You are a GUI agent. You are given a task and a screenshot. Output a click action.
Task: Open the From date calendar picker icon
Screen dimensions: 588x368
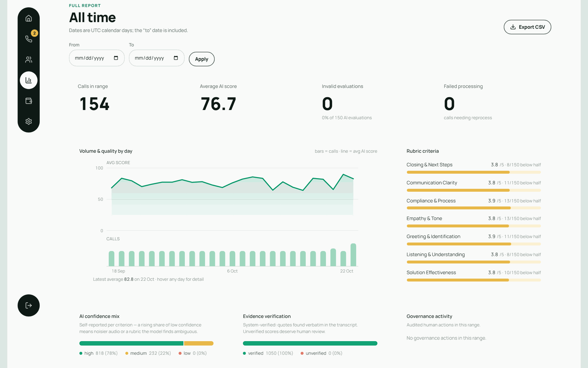click(116, 58)
